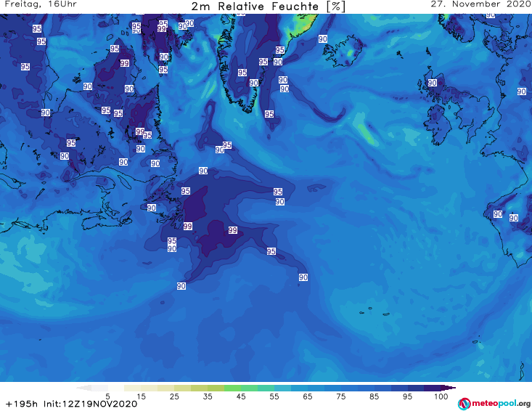
Task: Click the legend value '55'
Action: (274, 396)
